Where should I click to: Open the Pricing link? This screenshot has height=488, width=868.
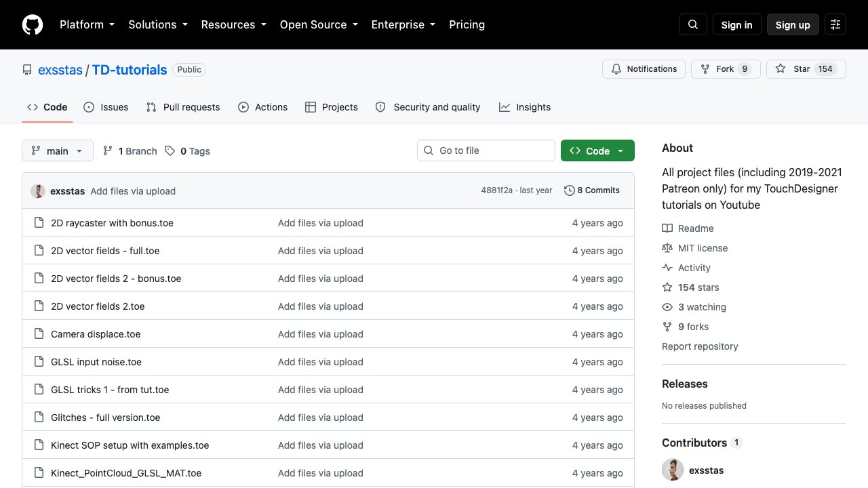tap(467, 24)
